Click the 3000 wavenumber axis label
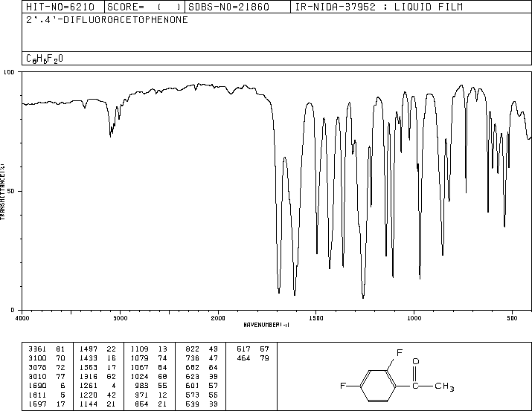This screenshot has width=532, height=411. click(x=120, y=318)
